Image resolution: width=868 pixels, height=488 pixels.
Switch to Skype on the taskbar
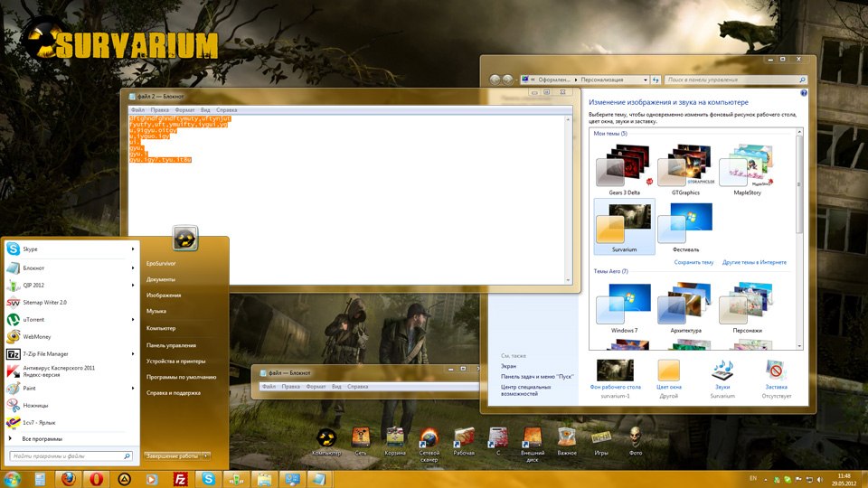pyautogui.click(x=208, y=479)
